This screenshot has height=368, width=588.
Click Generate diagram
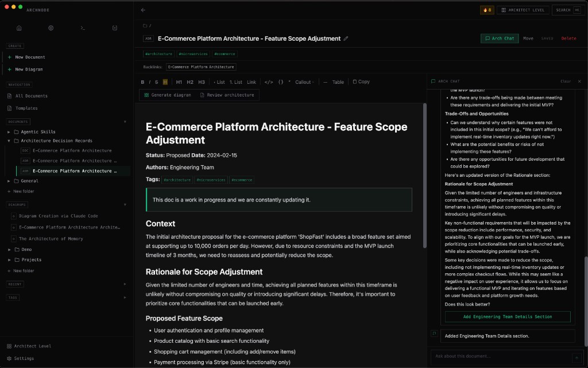point(167,95)
